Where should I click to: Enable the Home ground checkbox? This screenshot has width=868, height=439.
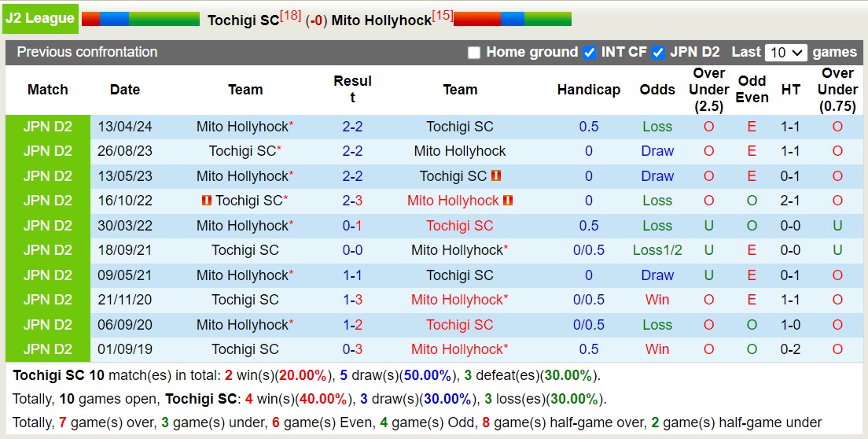coord(473,53)
